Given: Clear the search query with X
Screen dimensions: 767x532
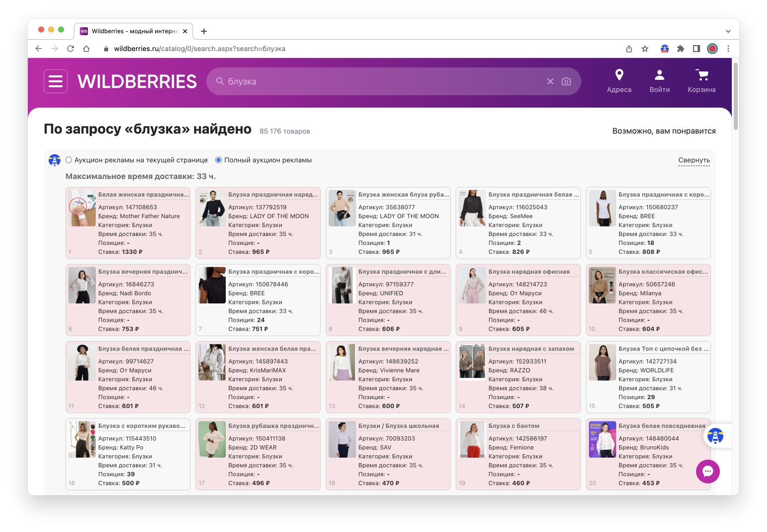Looking at the screenshot, I should (x=550, y=81).
